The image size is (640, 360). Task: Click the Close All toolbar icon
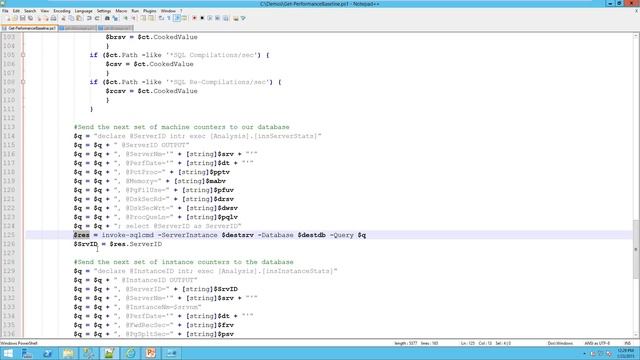click(x=46, y=18)
